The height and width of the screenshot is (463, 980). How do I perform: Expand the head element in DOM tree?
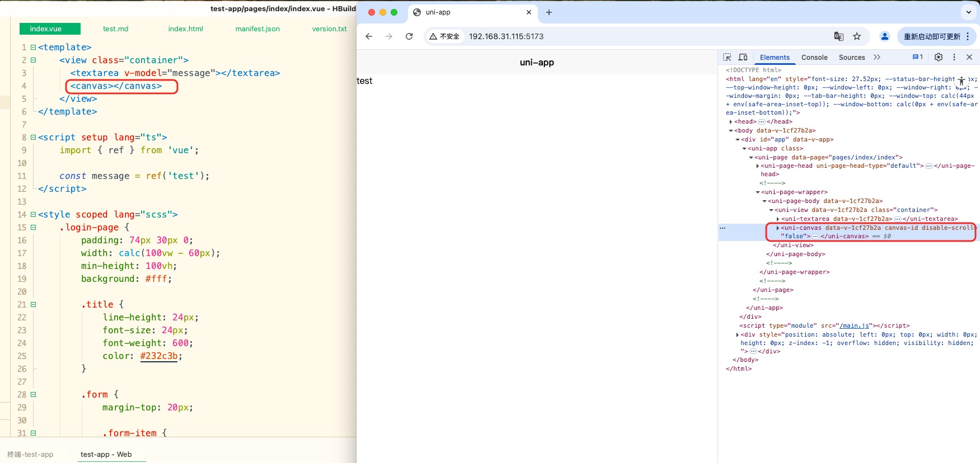click(731, 122)
